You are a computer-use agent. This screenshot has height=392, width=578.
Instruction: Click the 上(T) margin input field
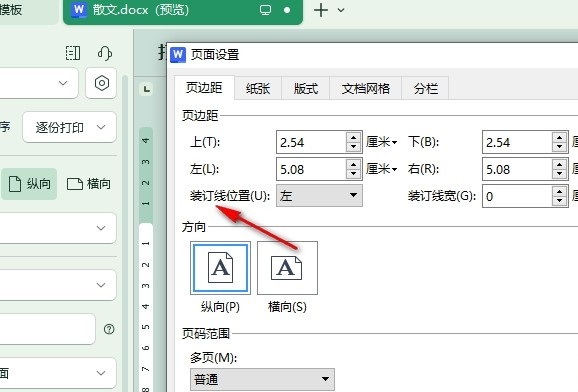click(311, 142)
